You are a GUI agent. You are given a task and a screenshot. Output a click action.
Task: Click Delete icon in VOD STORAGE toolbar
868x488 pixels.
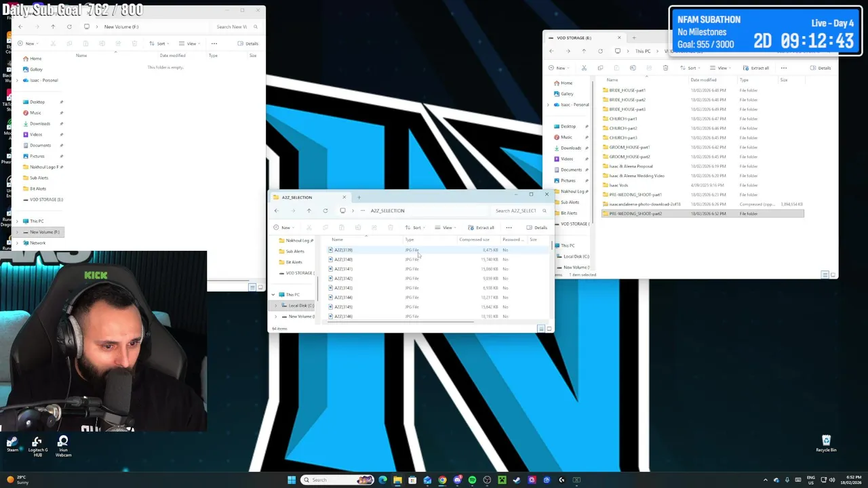click(x=665, y=68)
